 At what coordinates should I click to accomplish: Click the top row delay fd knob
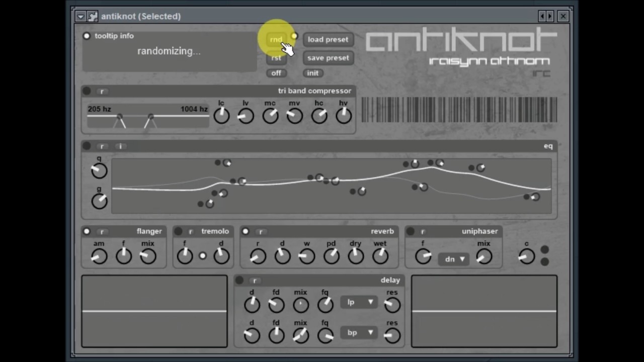276,305
